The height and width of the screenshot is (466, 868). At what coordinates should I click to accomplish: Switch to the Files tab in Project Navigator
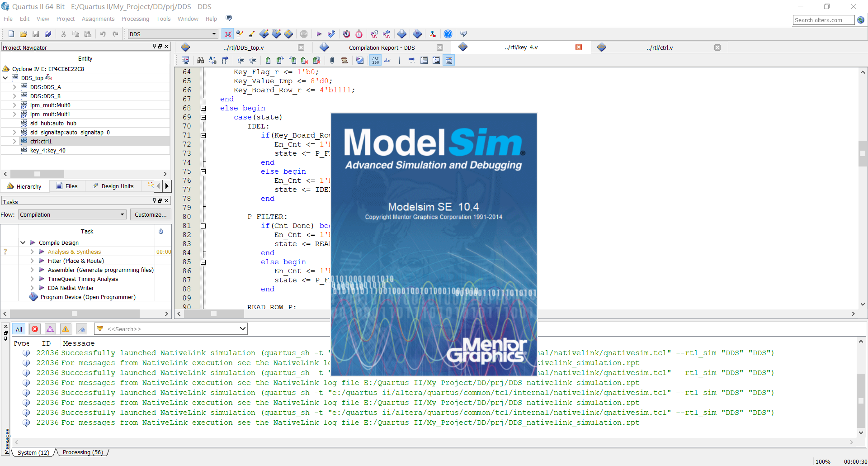[x=68, y=186]
